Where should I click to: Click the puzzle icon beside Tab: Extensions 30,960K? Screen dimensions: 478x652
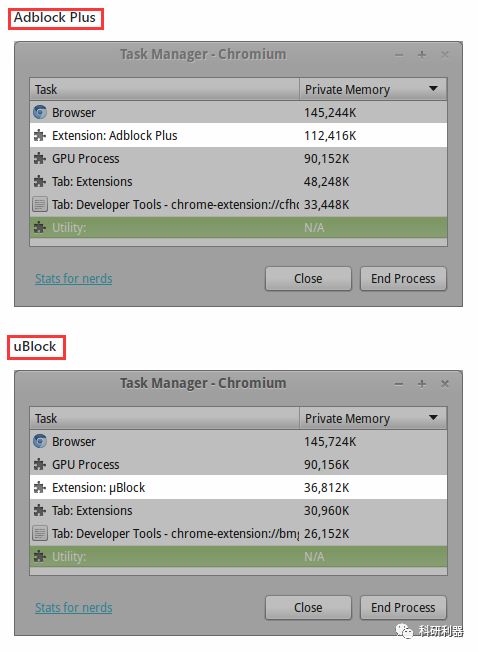coord(39,510)
